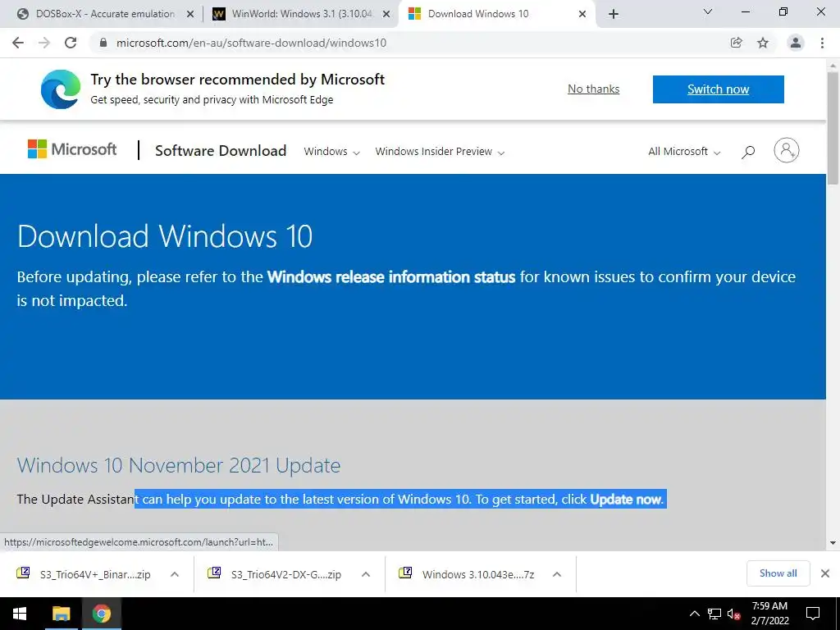The width and height of the screenshot is (840, 630).
Task: Show hidden system tray icons
Action: click(x=694, y=614)
